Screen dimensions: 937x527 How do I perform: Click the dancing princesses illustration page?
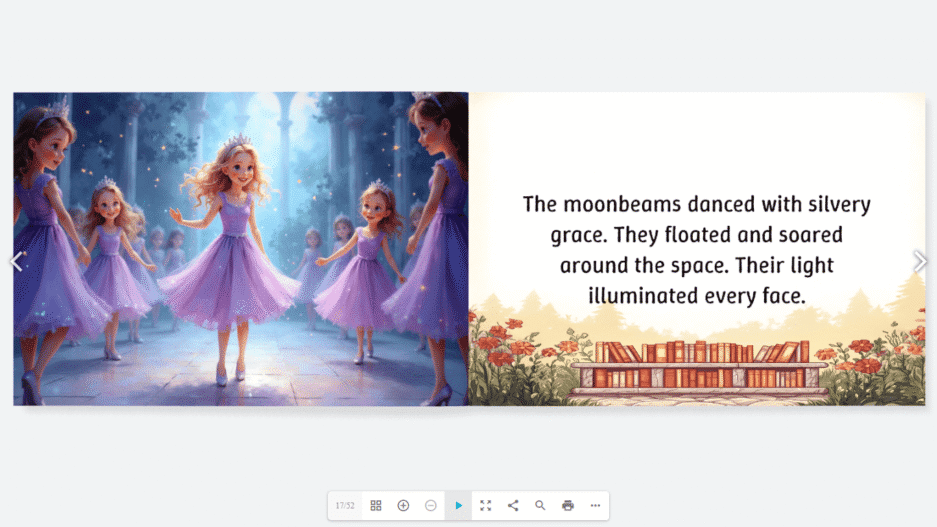[241, 249]
